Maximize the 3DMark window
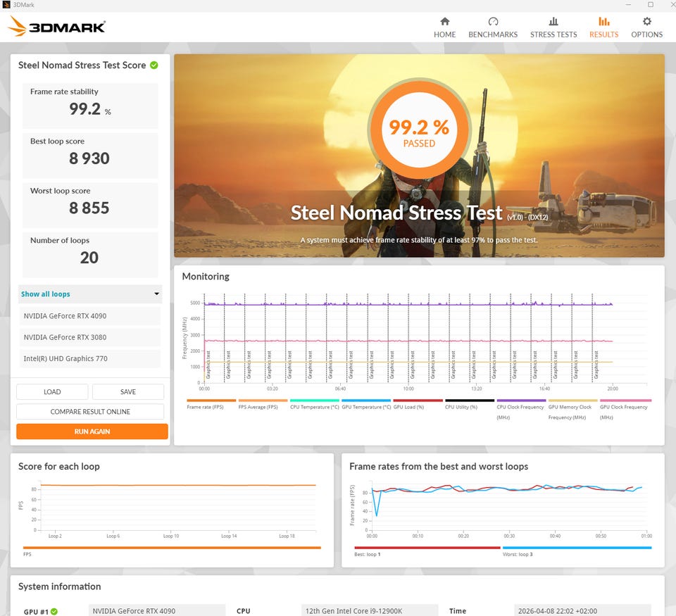 tap(651, 5)
